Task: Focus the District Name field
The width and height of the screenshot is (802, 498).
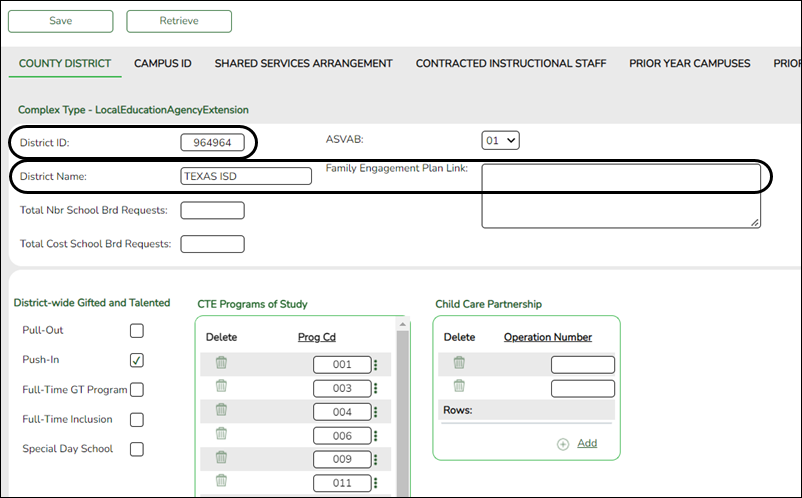Action: [246, 176]
